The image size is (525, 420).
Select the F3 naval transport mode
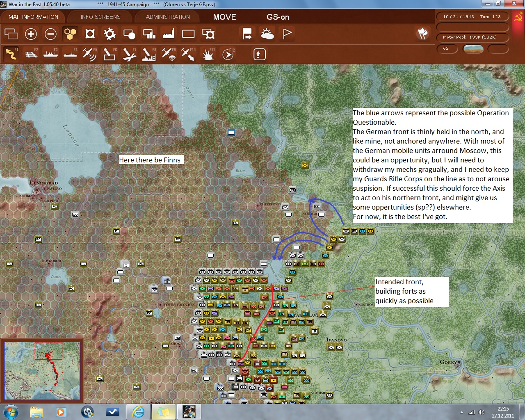coord(51,54)
